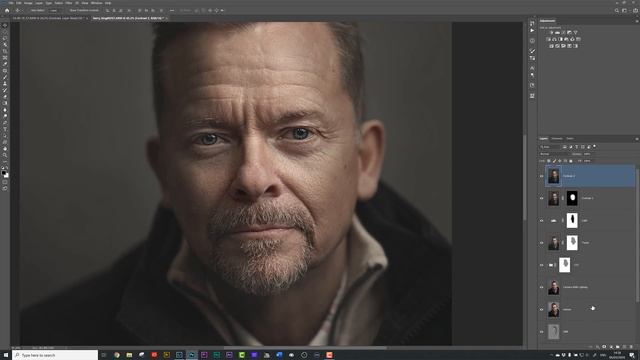Select the Move tool in the toolbar
The image size is (640, 360).
pyautogui.click(x=5, y=25)
